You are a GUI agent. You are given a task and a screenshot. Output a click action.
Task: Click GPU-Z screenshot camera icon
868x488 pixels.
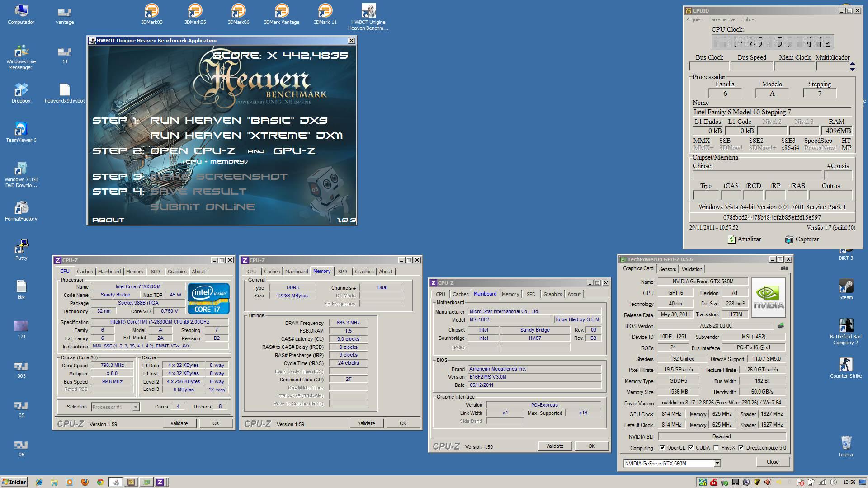click(784, 268)
